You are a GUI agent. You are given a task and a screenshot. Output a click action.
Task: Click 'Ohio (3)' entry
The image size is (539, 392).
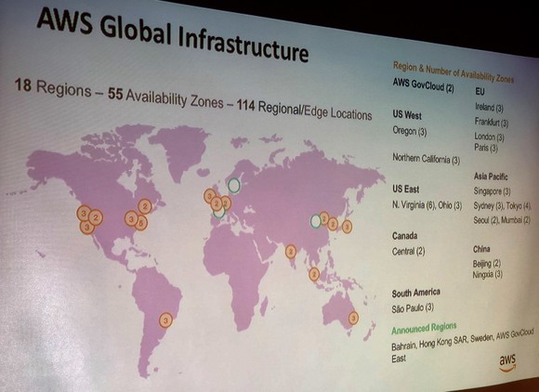click(450, 205)
